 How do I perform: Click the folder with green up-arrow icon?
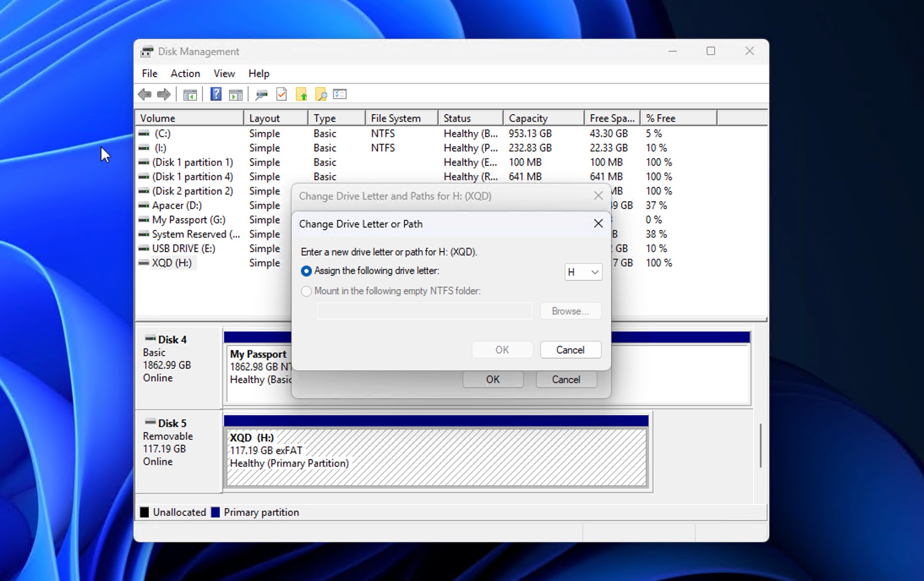pyautogui.click(x=301, y=94)
